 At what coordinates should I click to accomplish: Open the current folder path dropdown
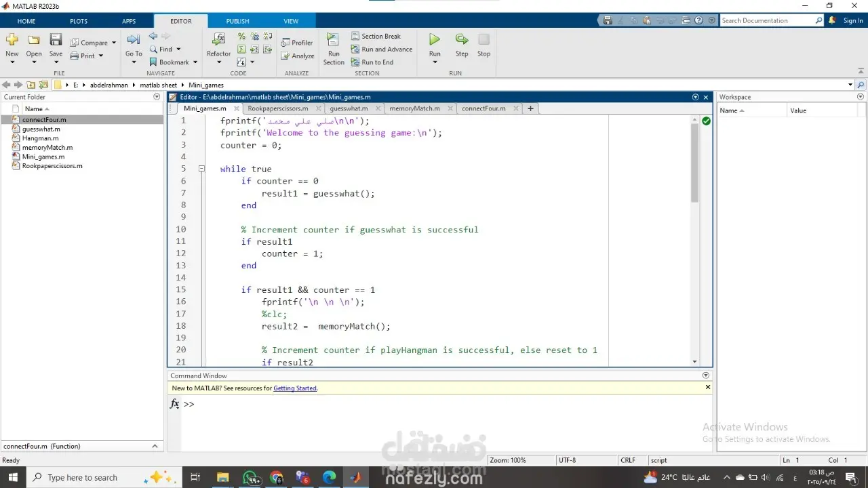pyautogui.click(x=850, y=85)
